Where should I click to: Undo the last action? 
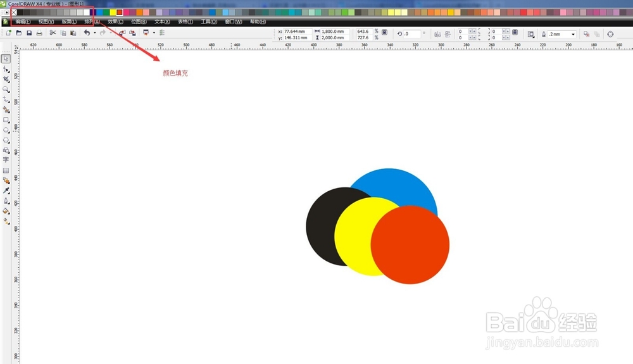click(x=86, y=33)
